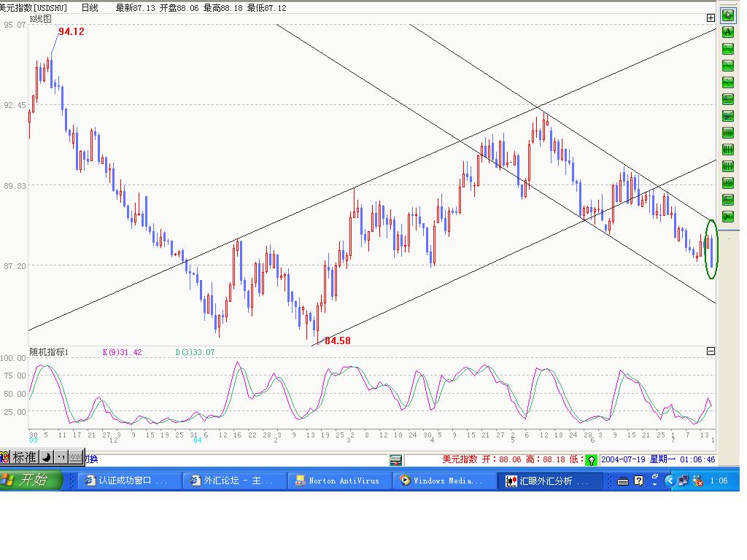Click the 92.45 price axis label
Viewport: 747px width, 560px height.
(15, 105)
